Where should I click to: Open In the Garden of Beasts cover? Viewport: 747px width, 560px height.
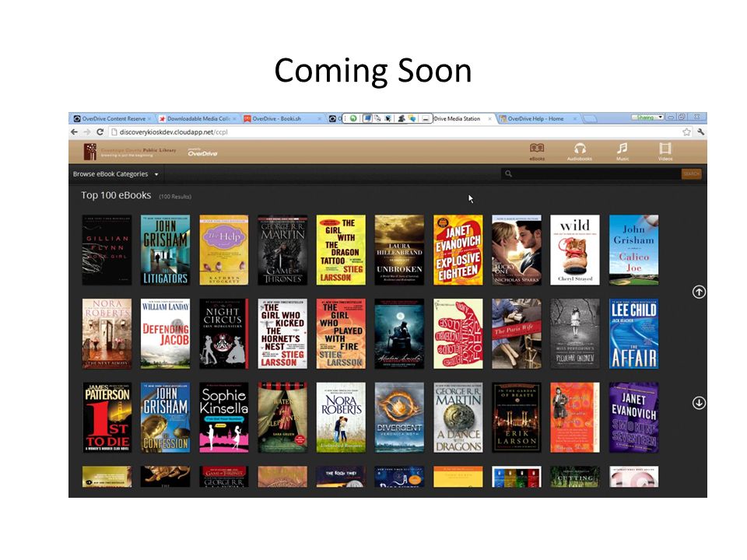click(517, 418)
